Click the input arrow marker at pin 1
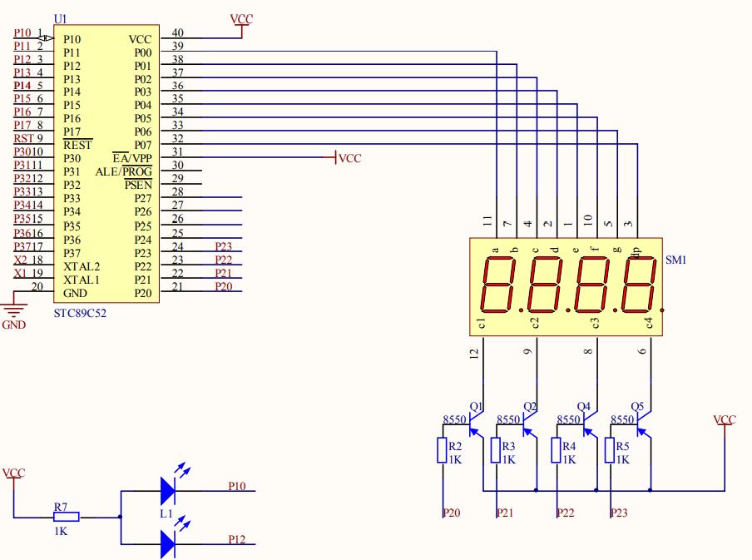Viewport: 752px width, 560px height. [x=46, y=37]
